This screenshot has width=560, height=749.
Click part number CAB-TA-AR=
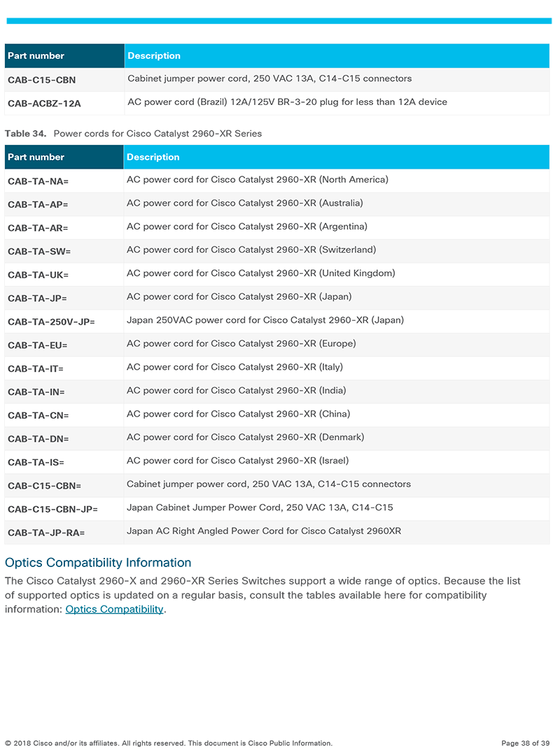click(x=38, y=228)
